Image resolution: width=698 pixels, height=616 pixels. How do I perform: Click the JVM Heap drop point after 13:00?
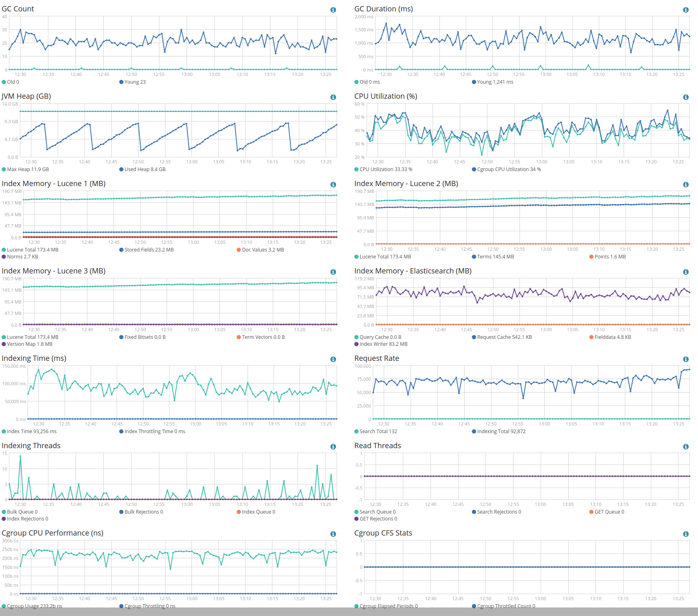237,151
